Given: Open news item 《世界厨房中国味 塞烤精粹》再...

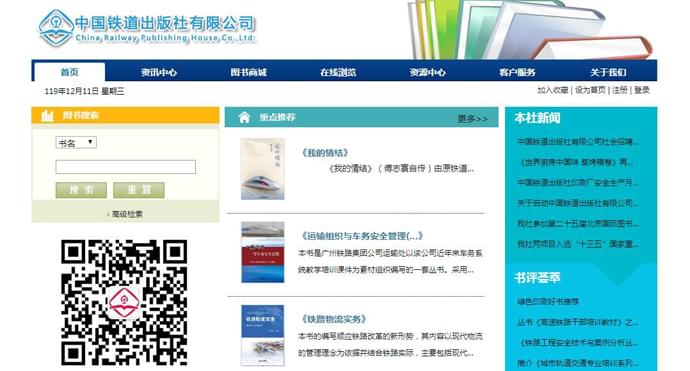Looking at the screenshot, I should point(576,162).
